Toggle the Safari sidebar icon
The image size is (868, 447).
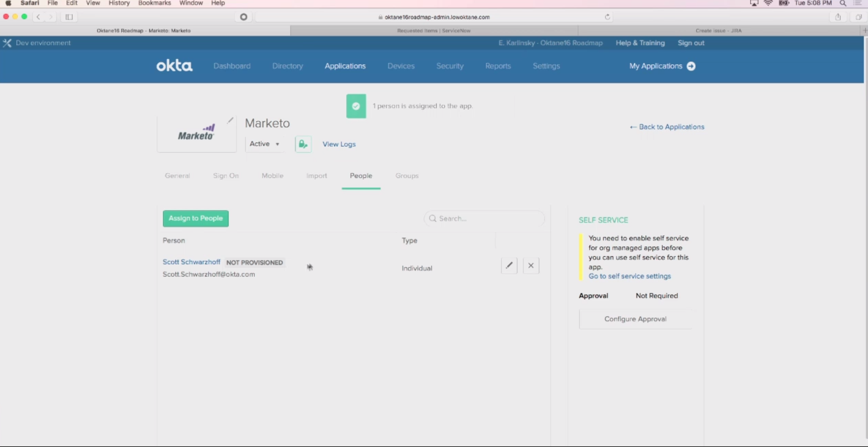(69, 17)
